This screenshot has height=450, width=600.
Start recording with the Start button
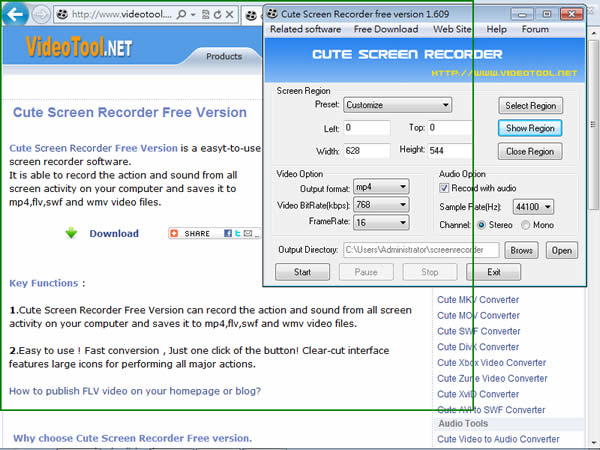click(302, 272)
